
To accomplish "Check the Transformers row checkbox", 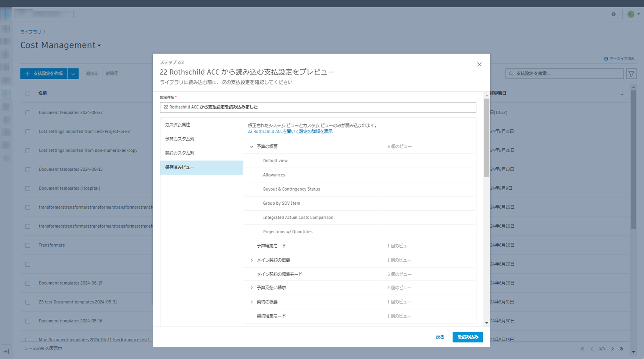I will coord(28,245).
